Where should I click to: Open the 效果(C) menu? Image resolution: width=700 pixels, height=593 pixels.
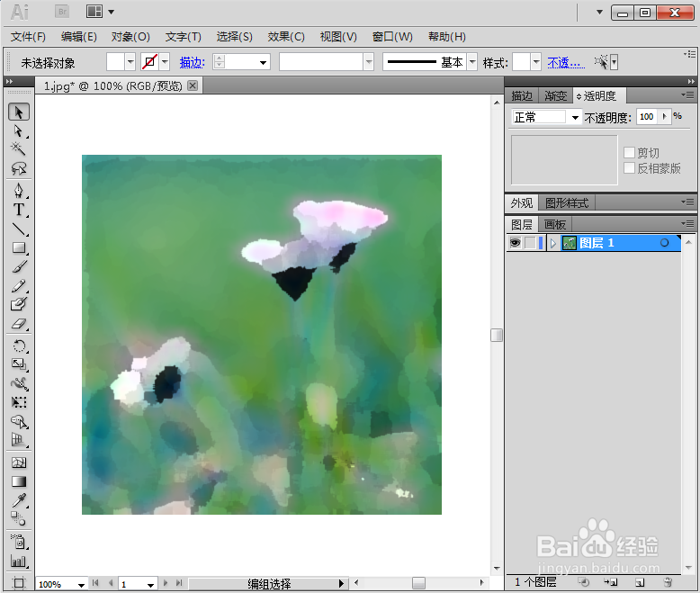[x=286, y=37]
